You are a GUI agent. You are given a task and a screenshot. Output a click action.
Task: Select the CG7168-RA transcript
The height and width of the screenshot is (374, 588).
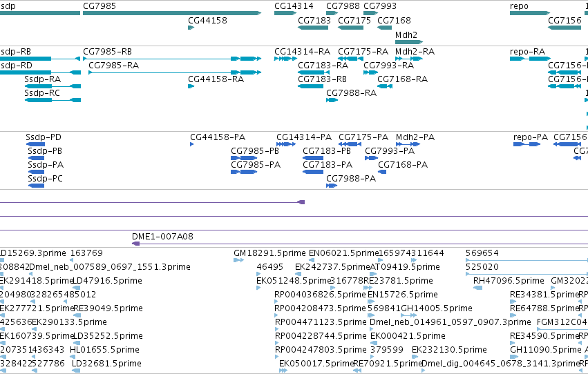coord(385,86)
